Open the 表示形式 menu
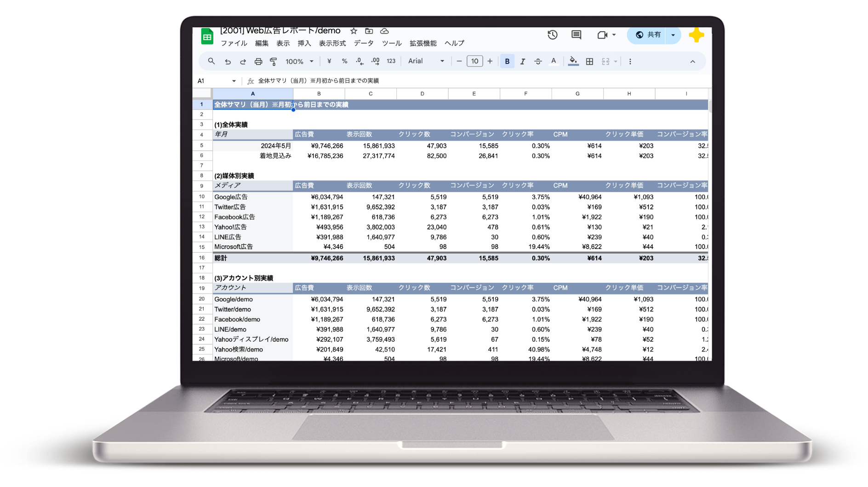 point(332,43)
